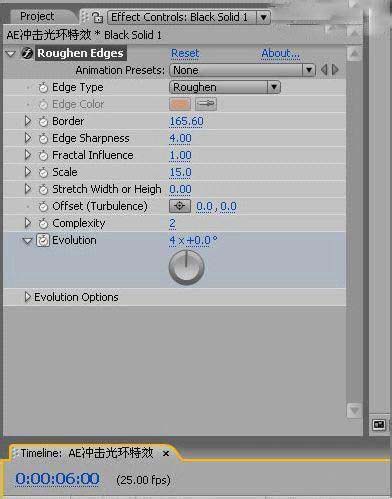Expand Stretch Width or Height property

[28, 189]
